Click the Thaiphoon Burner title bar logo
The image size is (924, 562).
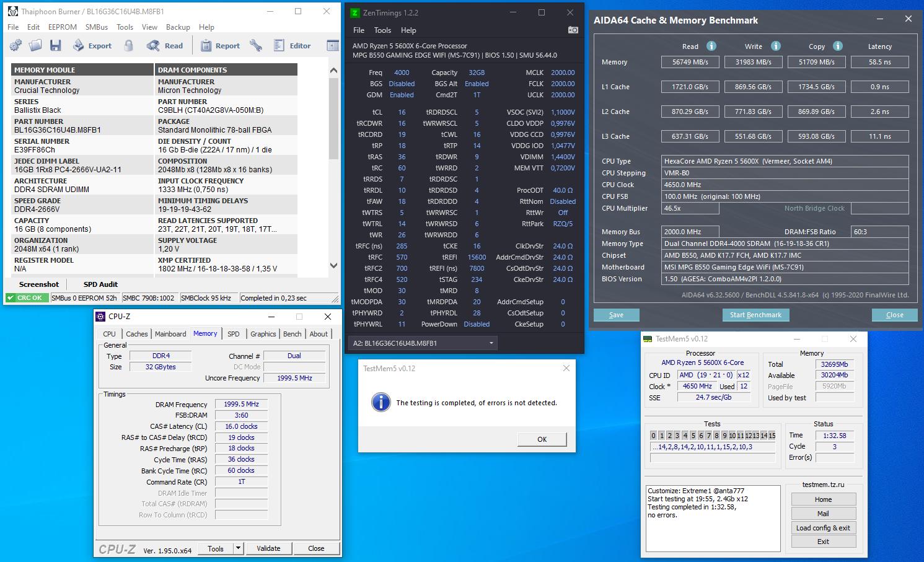[12, 11]
